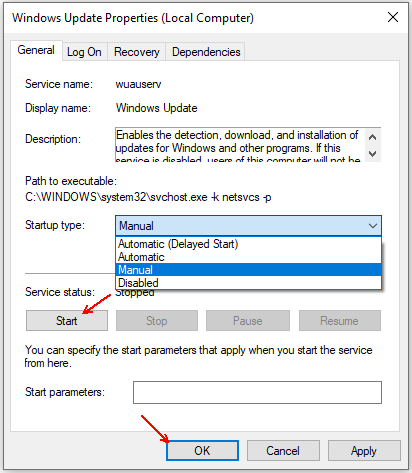Choose Disabled startup type
The height and width of the screenshot is (473, 412).
click(248, 283)
